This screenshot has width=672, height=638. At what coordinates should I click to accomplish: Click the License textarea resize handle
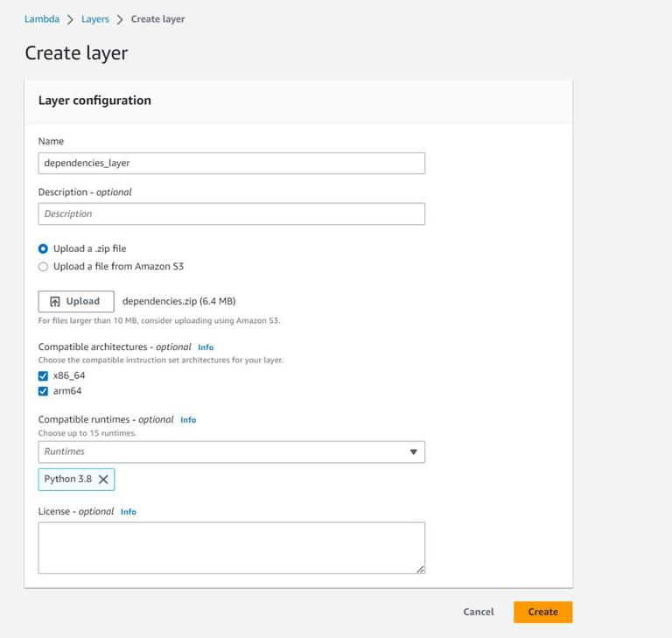(x=420, y=569)
